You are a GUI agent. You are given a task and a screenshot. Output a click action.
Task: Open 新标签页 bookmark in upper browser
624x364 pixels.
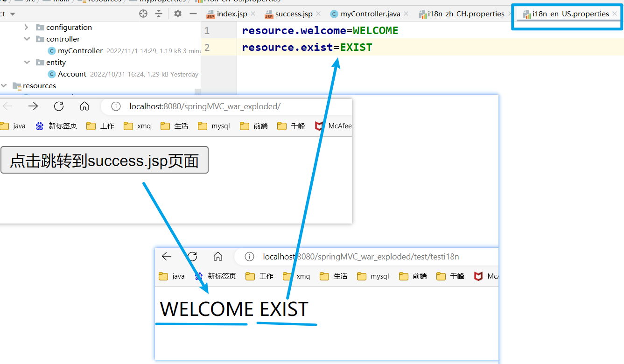pyautogui.click(x=56, y=126)
